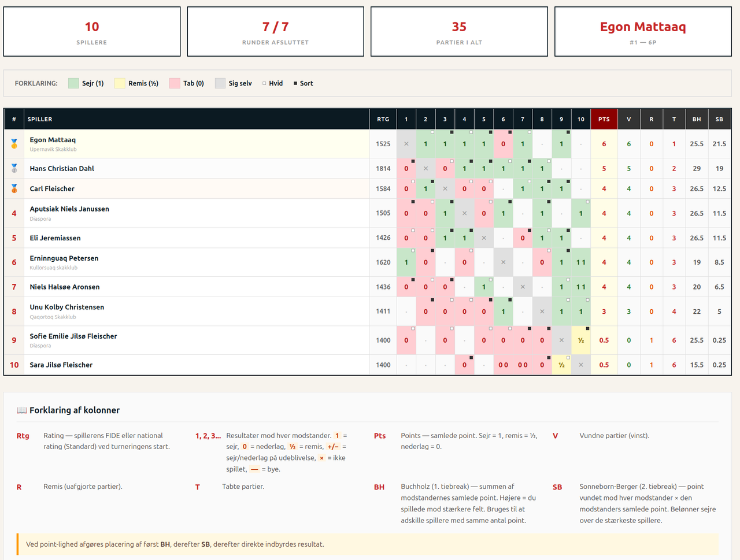Select player Aputsiak Niels Janussen
740x560 pixels.
(69, 209)
